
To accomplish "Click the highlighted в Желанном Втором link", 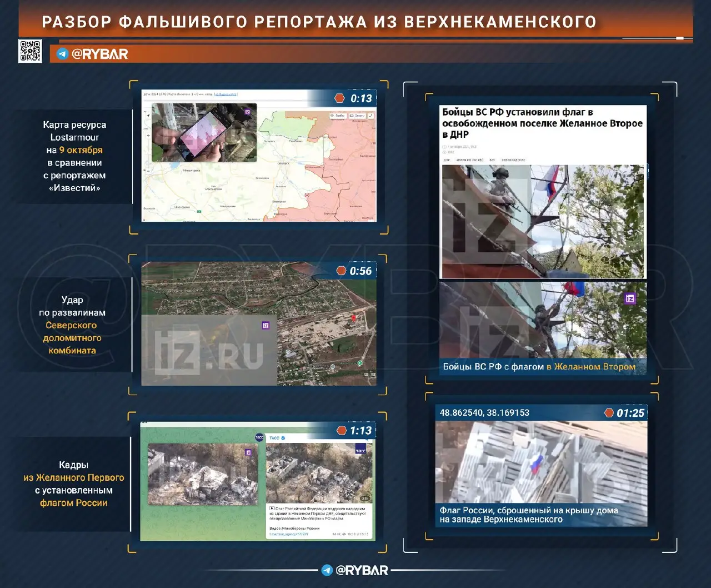I will point(590,367).
